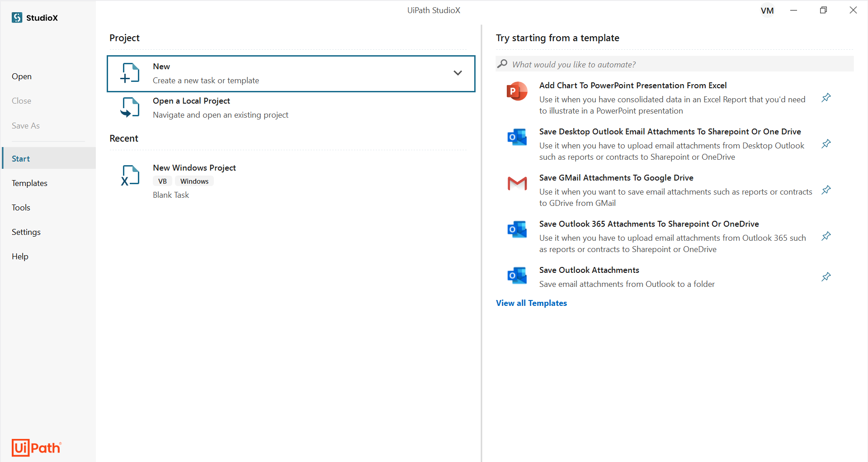Click the VM user avatar

767,10
